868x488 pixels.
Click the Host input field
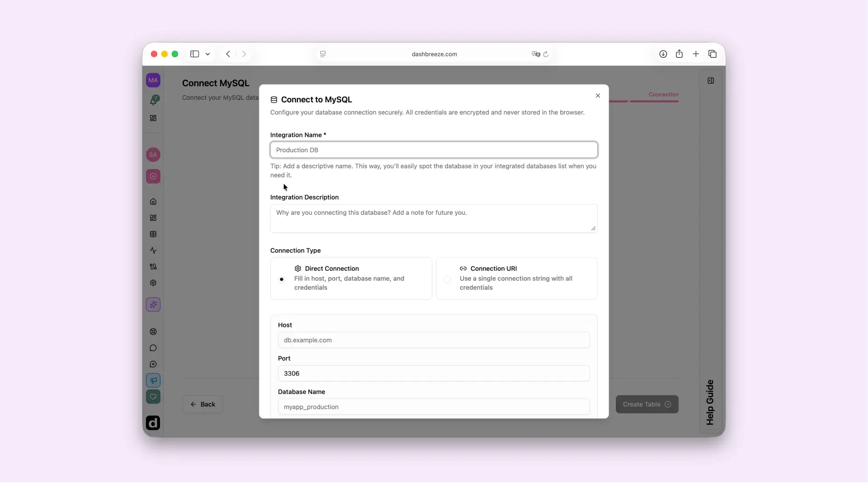coord(434,340)
